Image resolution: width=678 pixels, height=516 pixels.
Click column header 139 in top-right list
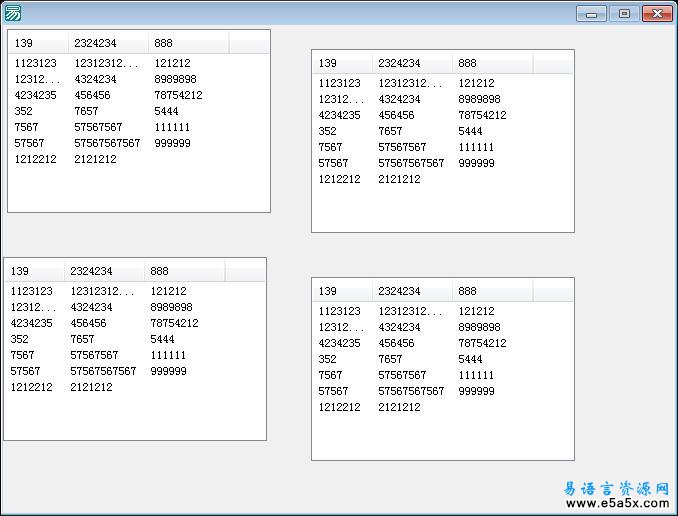[x=342, y=63]
